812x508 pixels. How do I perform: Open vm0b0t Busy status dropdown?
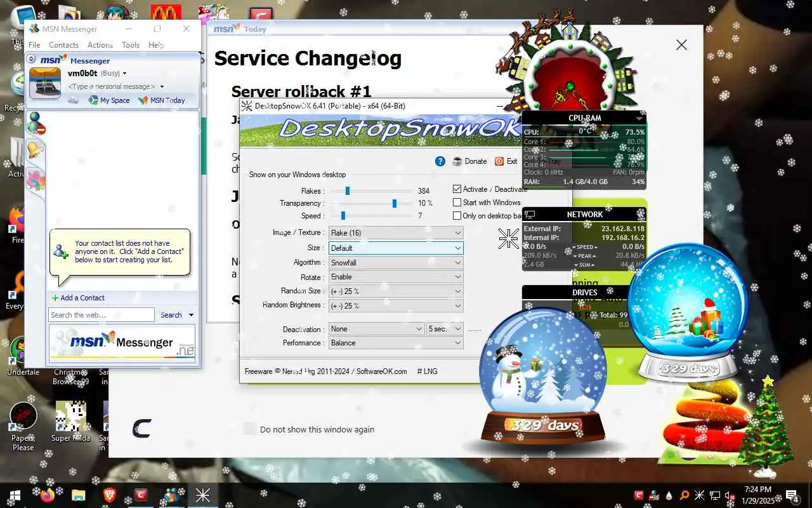click(97, 73)
